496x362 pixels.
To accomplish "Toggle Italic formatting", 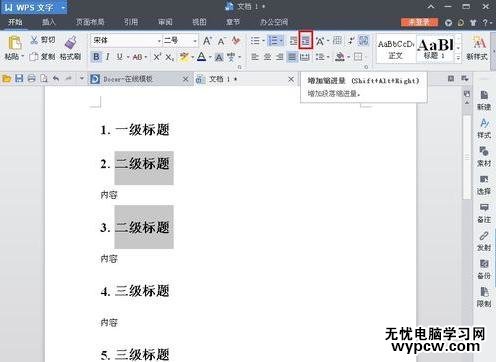I will click(108, 57).
